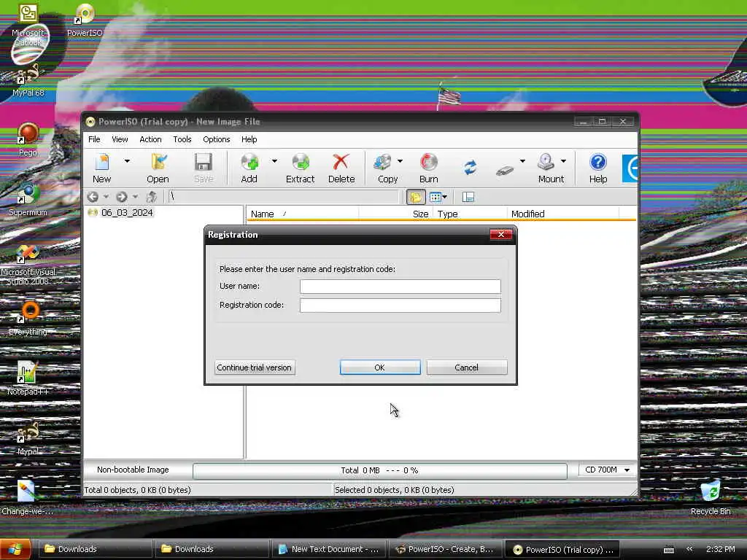
Task: Click the PowerISO desktop shortcut
Action: point(85,20)
